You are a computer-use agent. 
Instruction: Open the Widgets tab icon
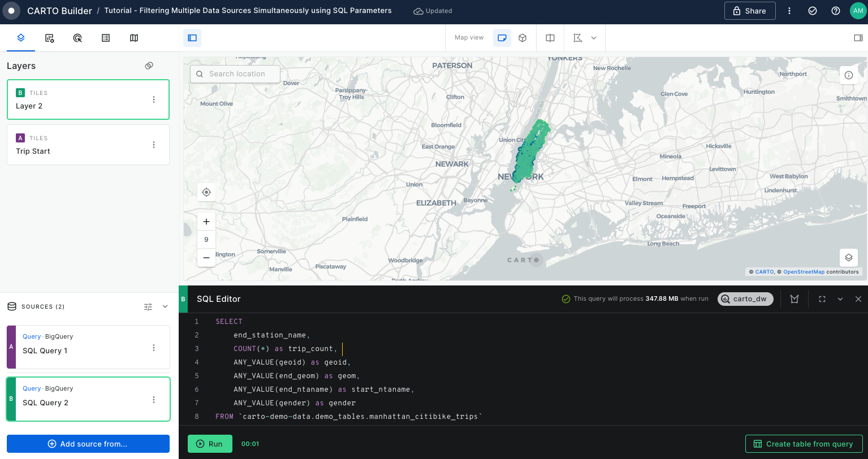pyautogui.click(x=50, y=38)
